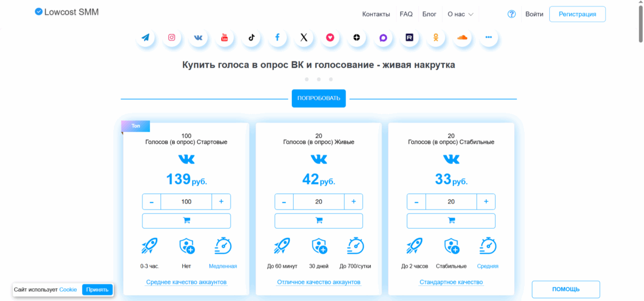Open the VK icon in top row

click(198, 37)
